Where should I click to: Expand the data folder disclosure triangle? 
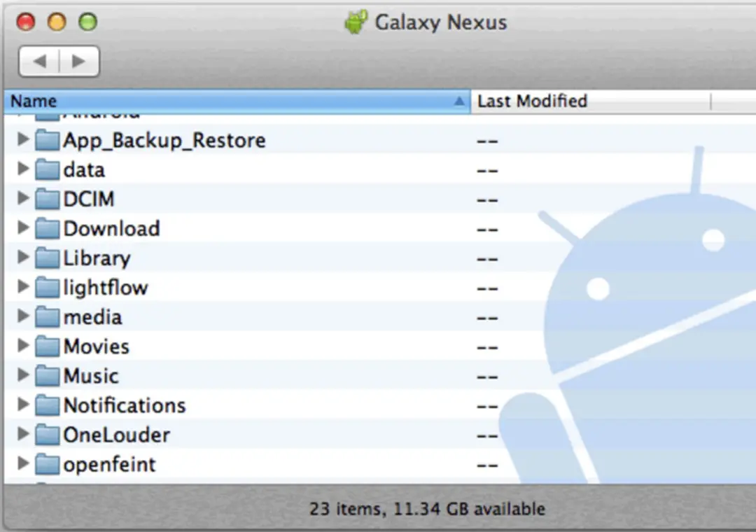point(22,169)
